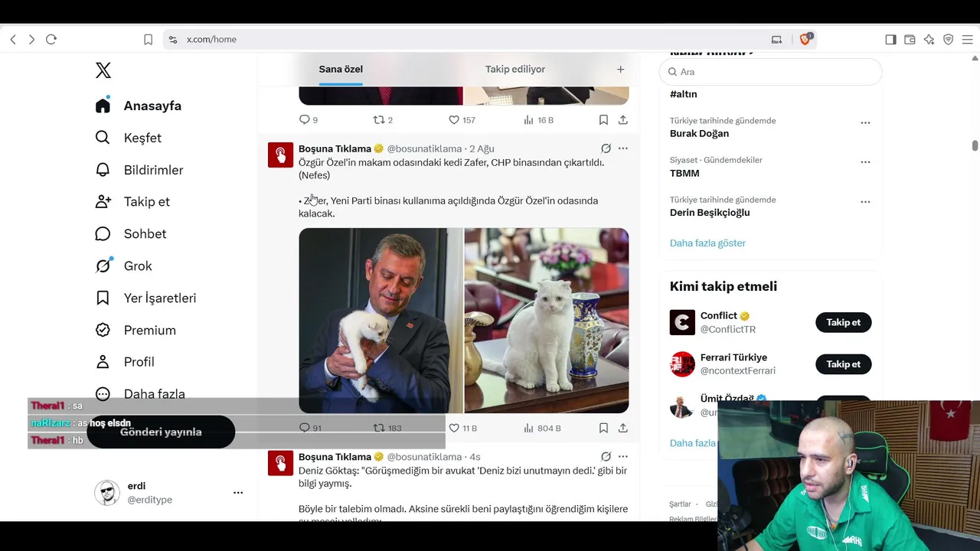Ask Grok about the Deniz Göktaş post
This screenshot has width=980, height=551.
coord(606,457)
